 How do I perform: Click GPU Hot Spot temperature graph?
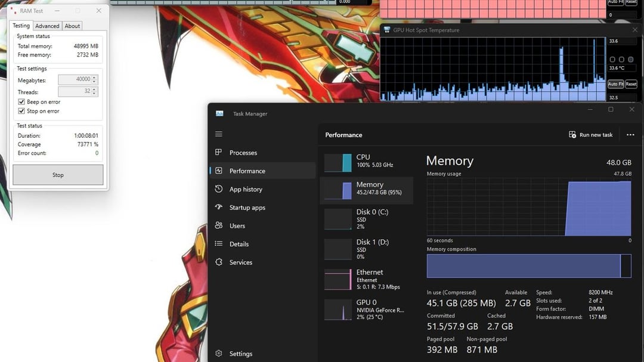click(x=493, y=69)
